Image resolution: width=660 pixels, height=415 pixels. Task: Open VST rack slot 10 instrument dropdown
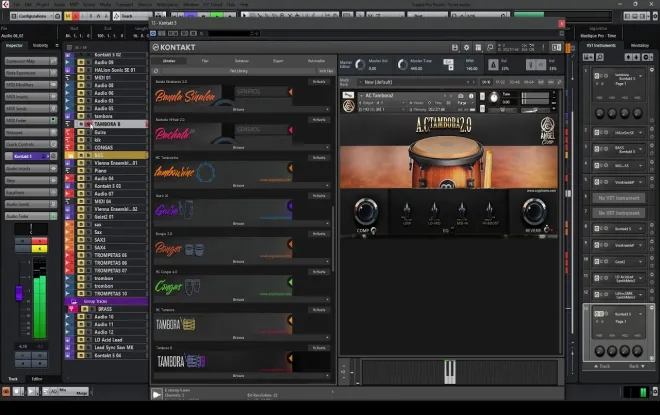point(640,262)
